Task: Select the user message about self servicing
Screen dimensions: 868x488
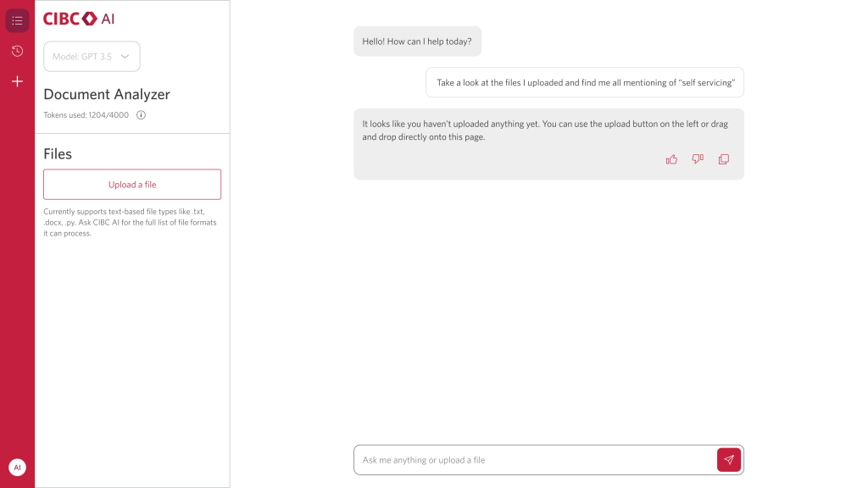Action: click(x=585, y=82)
